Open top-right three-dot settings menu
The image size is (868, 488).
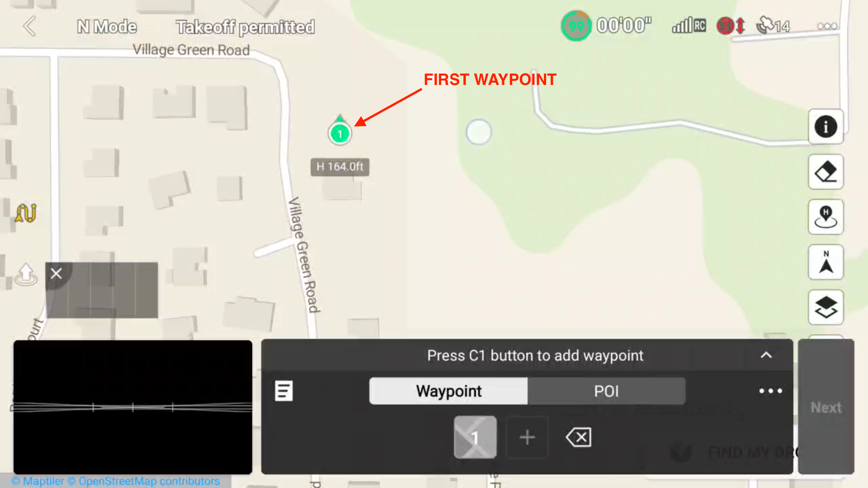827,26
